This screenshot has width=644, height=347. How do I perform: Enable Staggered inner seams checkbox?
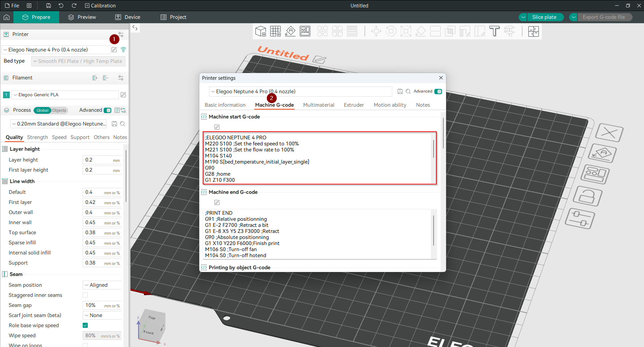tap(85, 295)
